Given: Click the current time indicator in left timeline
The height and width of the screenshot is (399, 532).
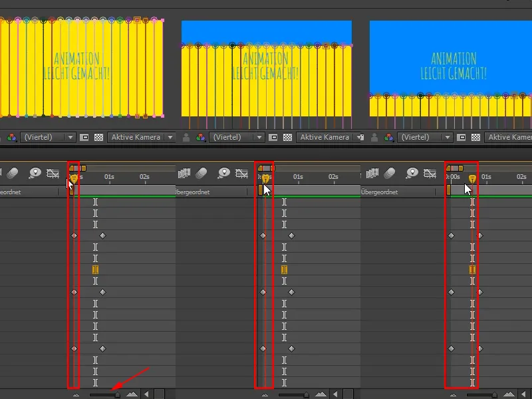Looking at the screenshot, I should point(74,178).
